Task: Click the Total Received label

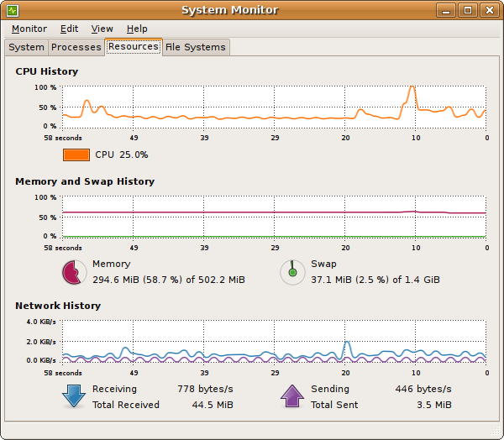Action: 126,405
